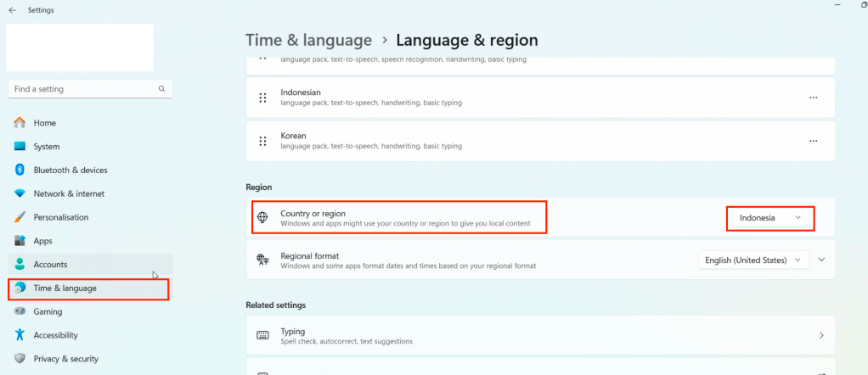The height and width of the screenshot is (375, 868).
Task: Click the Privacy & security shield icon
Action: 20,359
